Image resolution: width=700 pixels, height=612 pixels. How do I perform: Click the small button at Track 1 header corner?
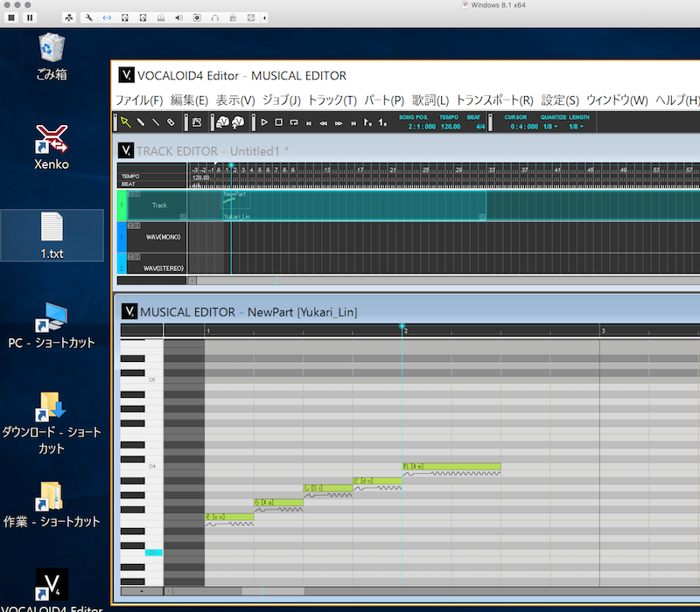pyautogui.click(x=183, y=216)
